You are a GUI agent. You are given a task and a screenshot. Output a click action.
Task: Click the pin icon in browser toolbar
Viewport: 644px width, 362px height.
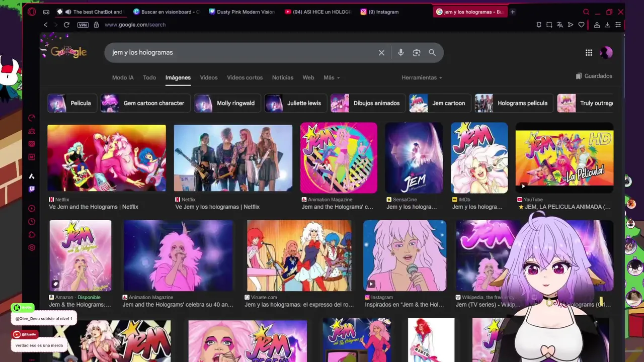[x=539, y=25]
